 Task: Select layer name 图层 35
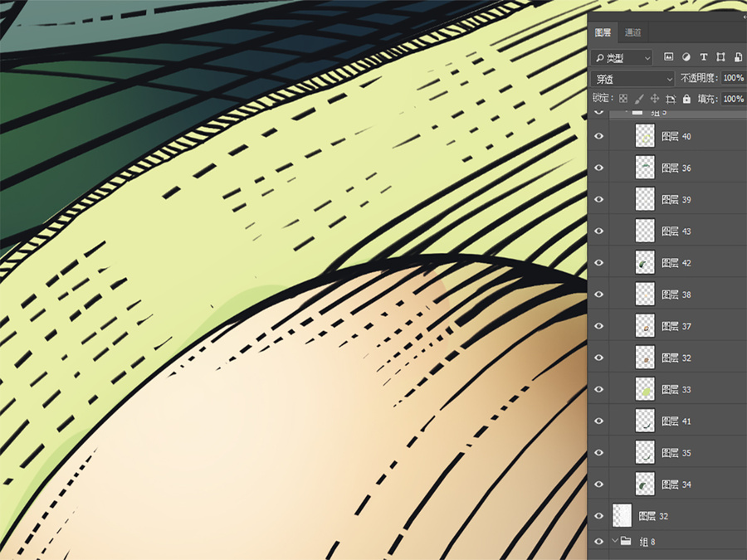coord(676,453)
